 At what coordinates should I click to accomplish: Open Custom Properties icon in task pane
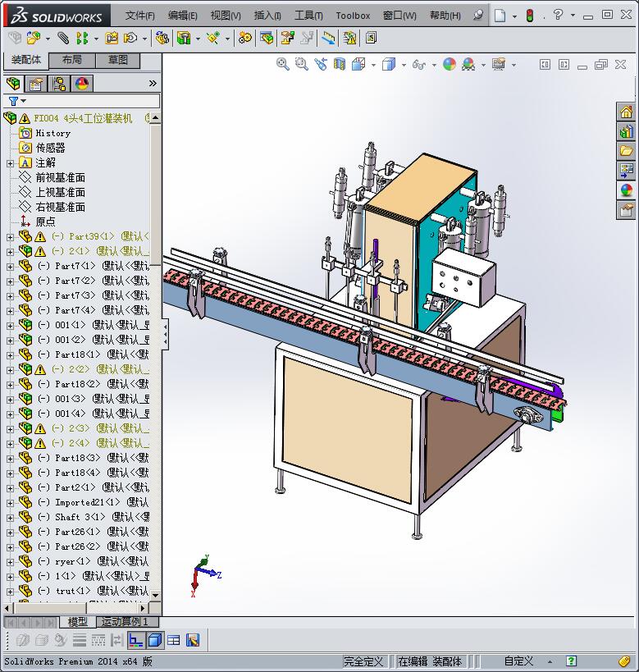click(626, 209)
